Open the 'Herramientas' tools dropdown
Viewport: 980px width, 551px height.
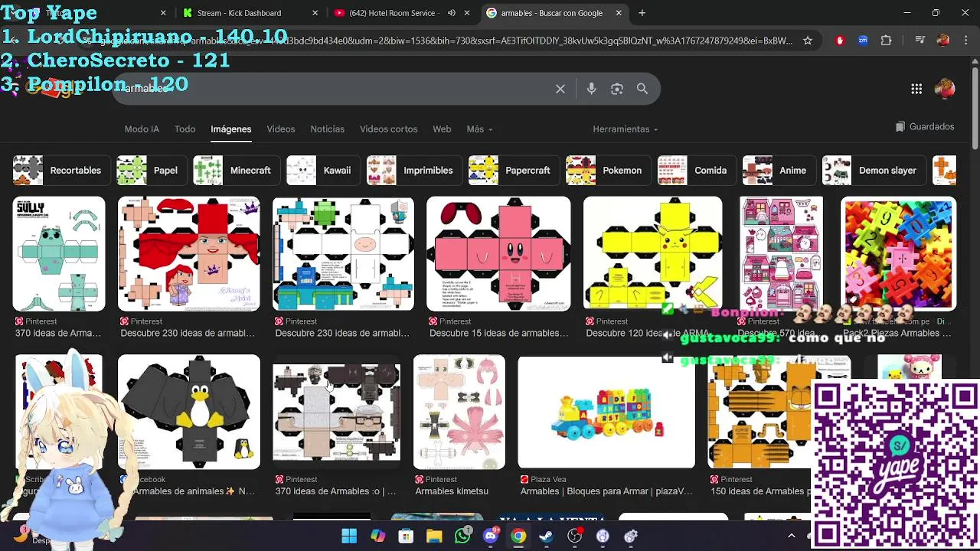(625, 129)
